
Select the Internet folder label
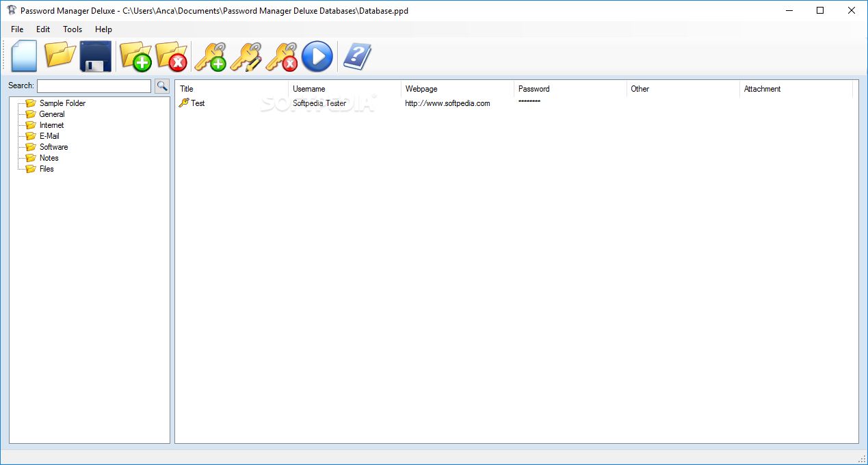51,125
